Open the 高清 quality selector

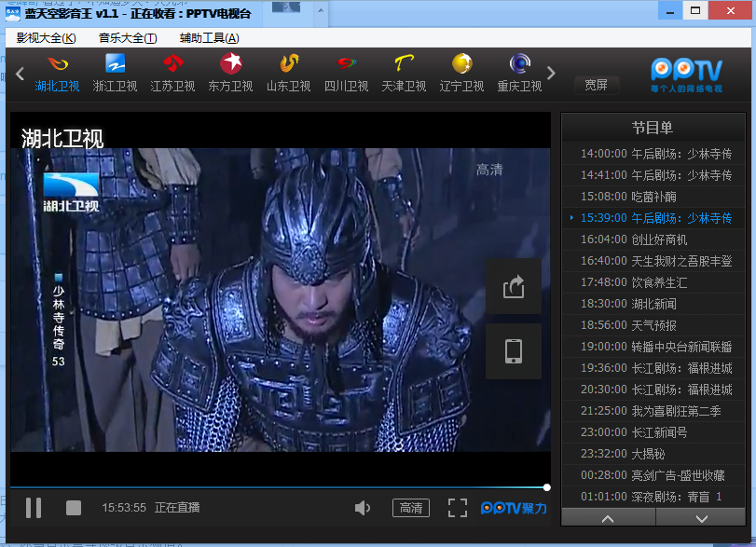pyautogui.click(x=411, y=508)
